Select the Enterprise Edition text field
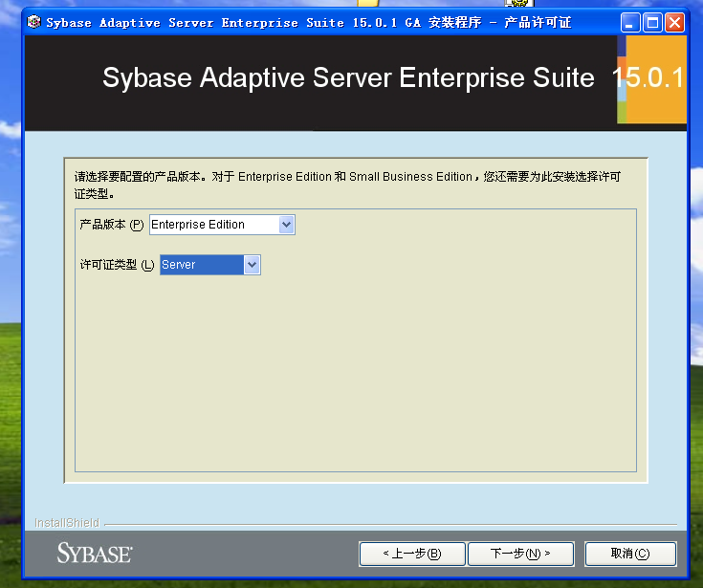Viewport: 703px width, 588px height. pos(214,225)
